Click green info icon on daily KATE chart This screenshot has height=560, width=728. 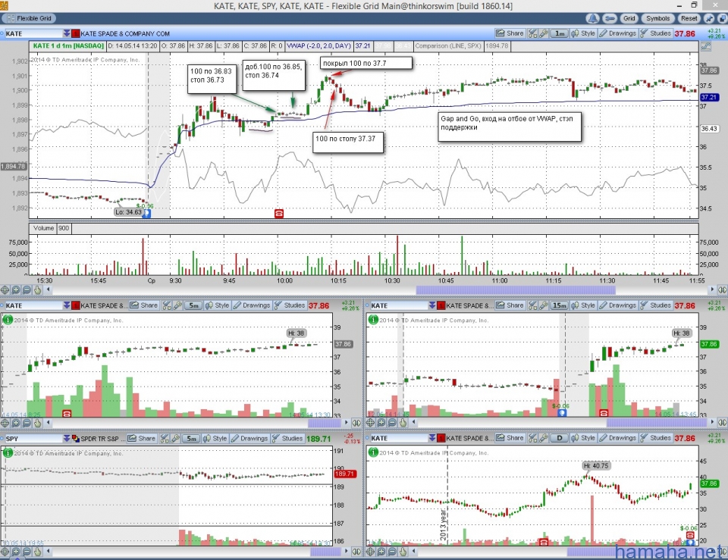[x=373, y=452]
